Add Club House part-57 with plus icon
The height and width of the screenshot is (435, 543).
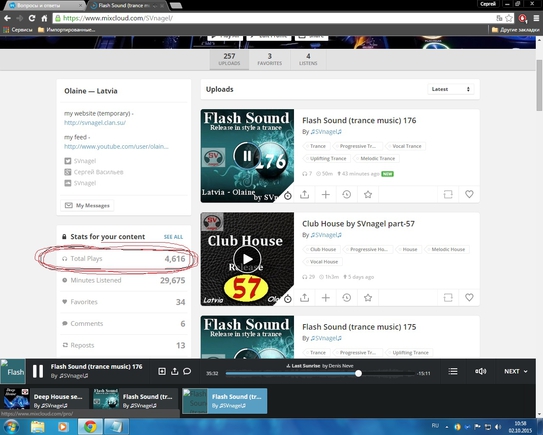(326, 298)
